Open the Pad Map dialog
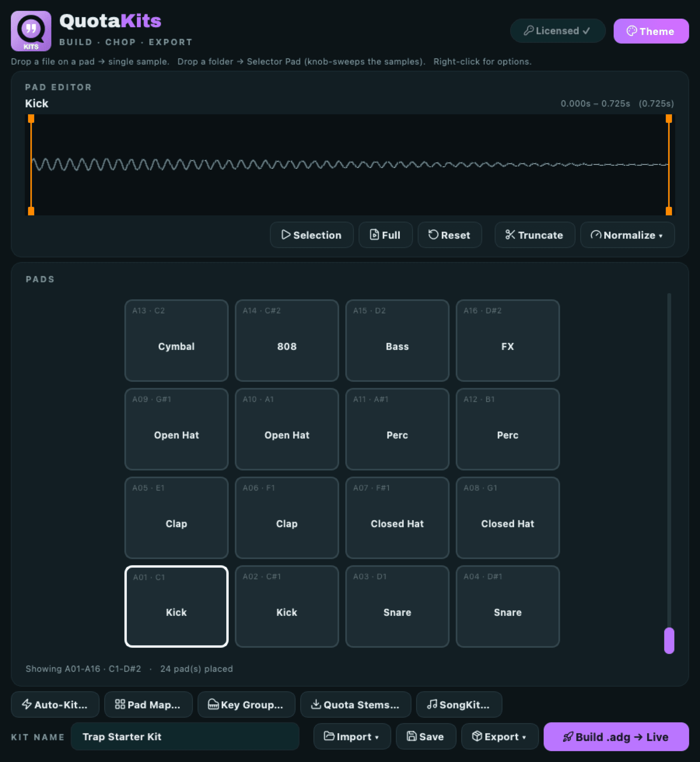700x762 pixels. (x=148, y=704)
